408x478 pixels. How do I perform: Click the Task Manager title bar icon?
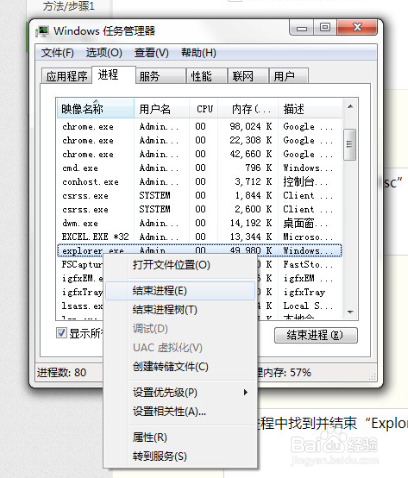coord(42,31)
